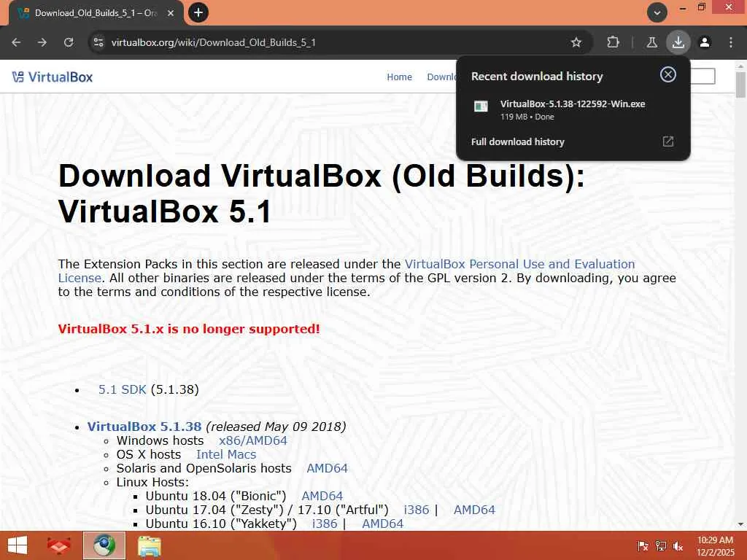Open the 5.1 SDK link
This screenshot has width=747, height=560.
click(x=122, y=389)
